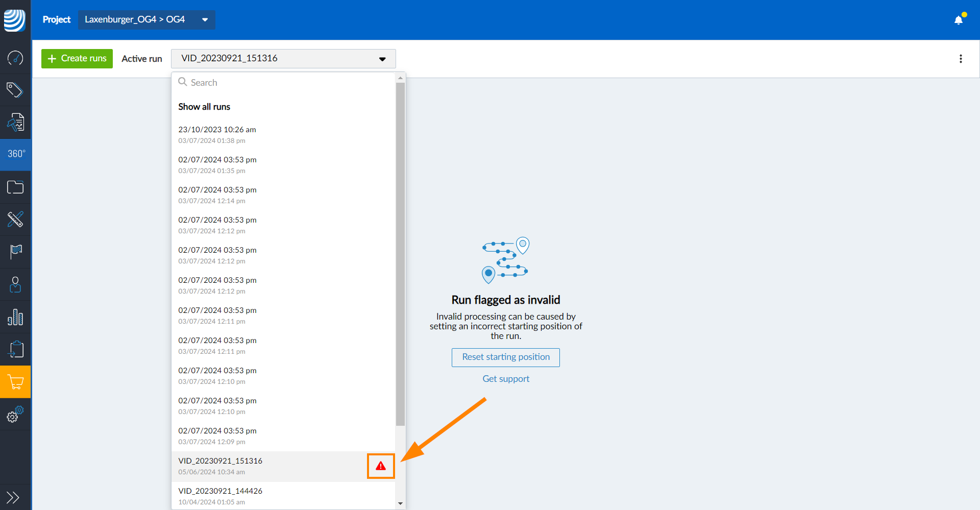The image size is (980, 510).
Task: Open the shopping cart icon in the sidebar
Action: pos(15,382)
